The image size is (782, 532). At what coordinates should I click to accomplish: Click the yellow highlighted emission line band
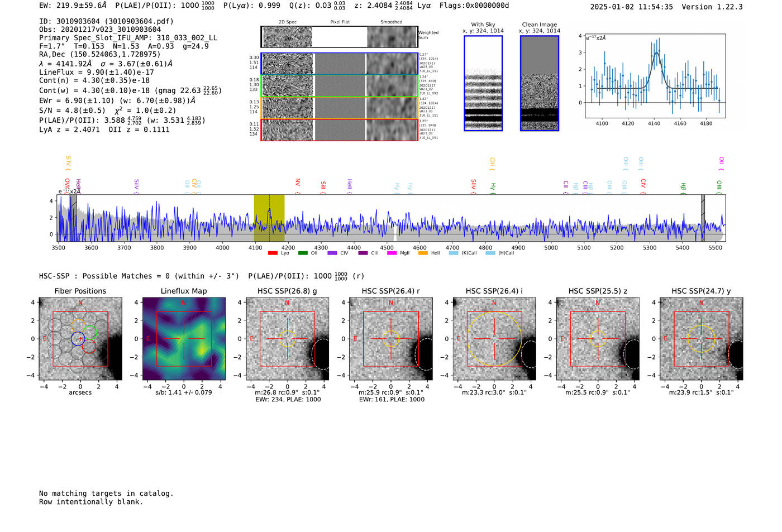click(x=269, y=218)
